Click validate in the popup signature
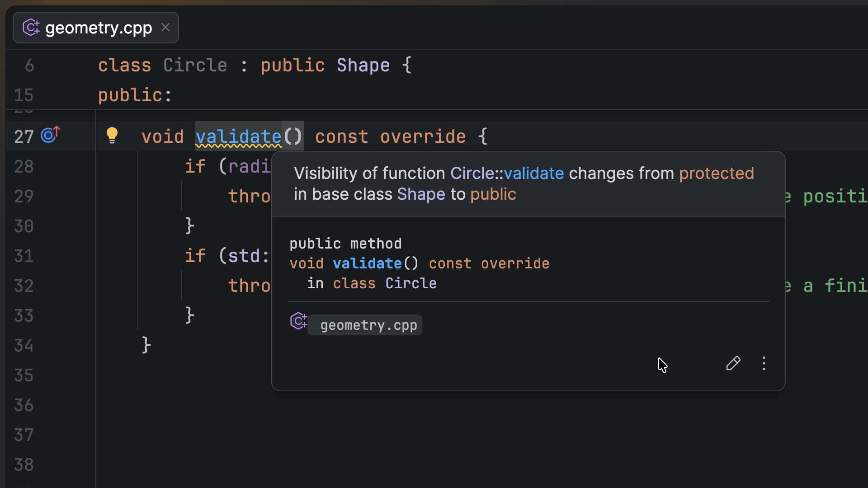This screenshot has width=868, height=488. tap(367, 263)
